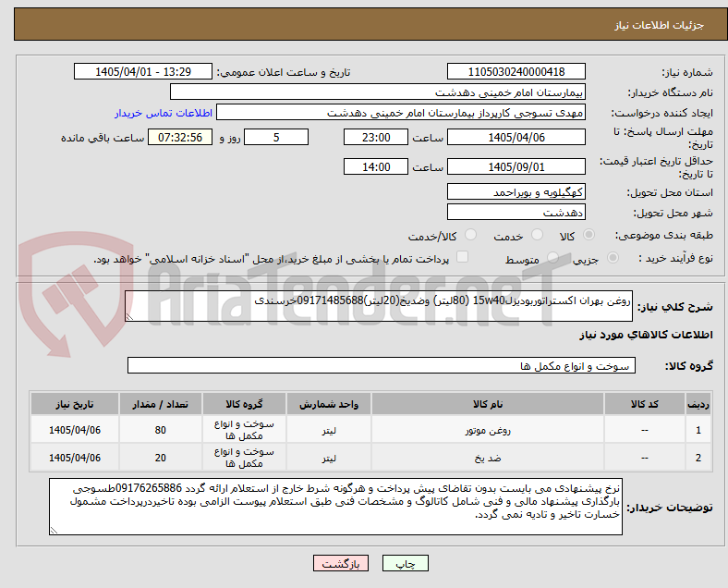Click the buyer notes text area
Image resolution: width=728 pixels, height=588 pixels.
[335, 507]
